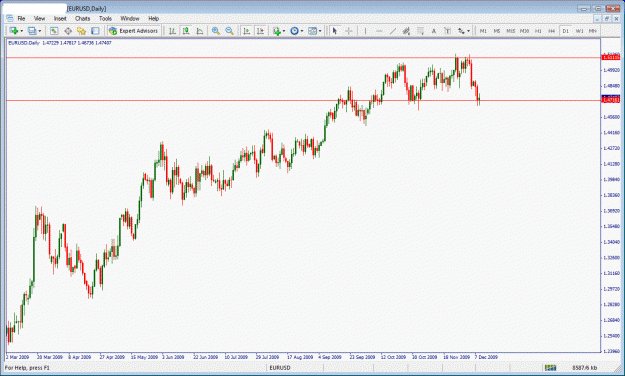
Task: Open the File menu
Action: [21, 18]
